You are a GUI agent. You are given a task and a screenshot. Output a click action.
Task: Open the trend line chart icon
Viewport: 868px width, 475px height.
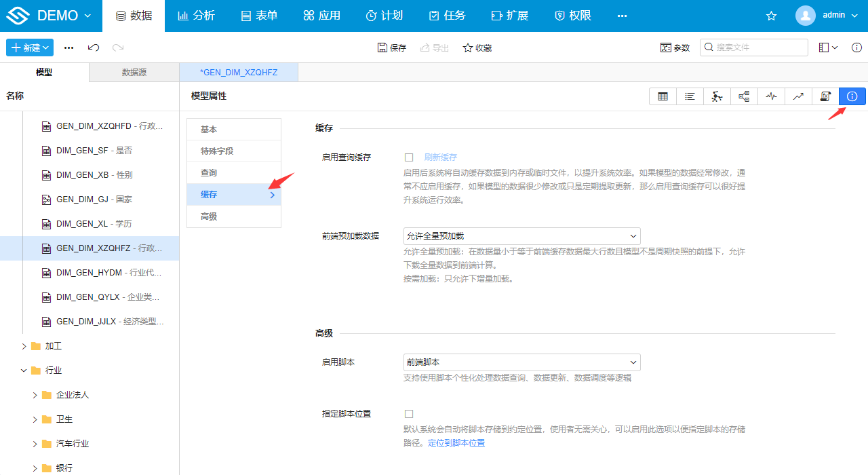point(798,96)
